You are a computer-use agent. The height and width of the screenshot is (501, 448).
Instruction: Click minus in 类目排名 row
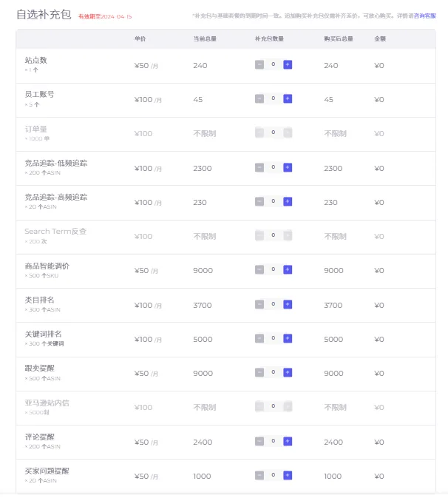[x=259, y=304]
